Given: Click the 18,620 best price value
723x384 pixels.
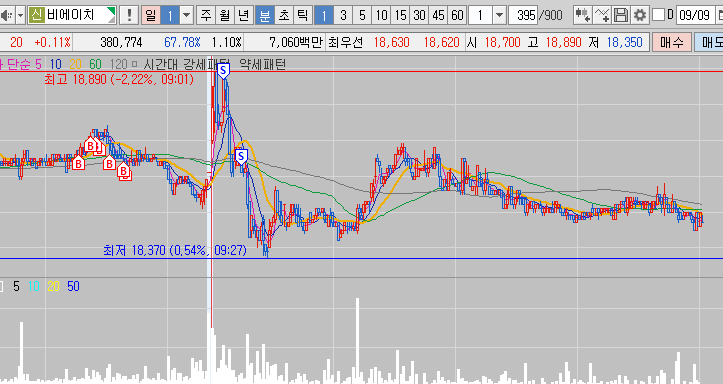Looking at the screenshot, I should click(x=441, y=42).
